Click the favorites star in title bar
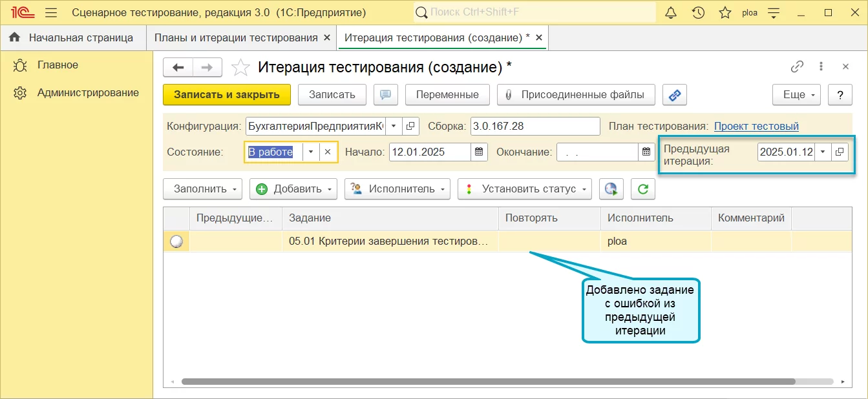This screenshot has width=868, height=399. coord(725,13)
